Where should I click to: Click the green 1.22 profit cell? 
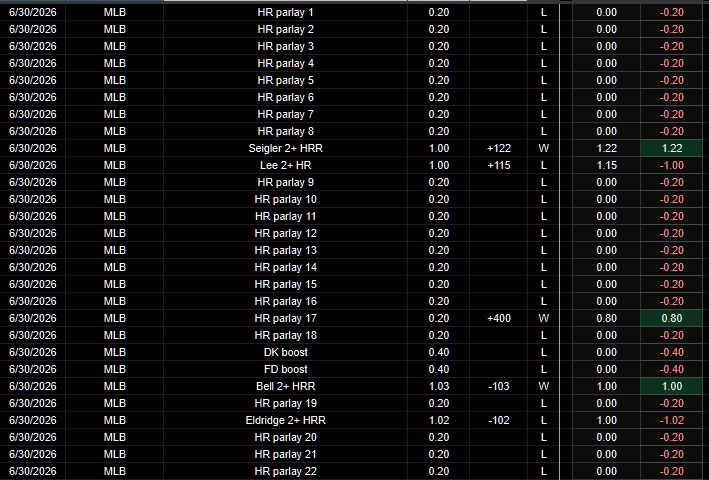671,148
